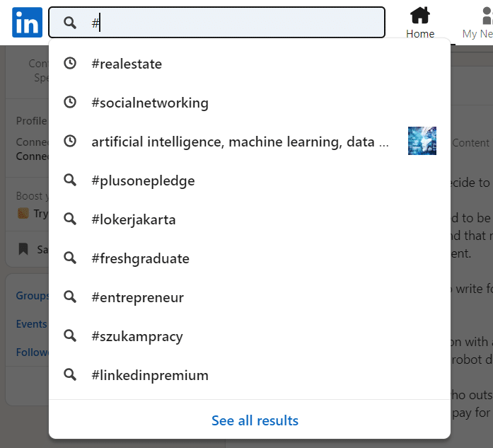Click the bookmark saved items icon
Viewport: 493px width, 448px height.
[23, 249]
